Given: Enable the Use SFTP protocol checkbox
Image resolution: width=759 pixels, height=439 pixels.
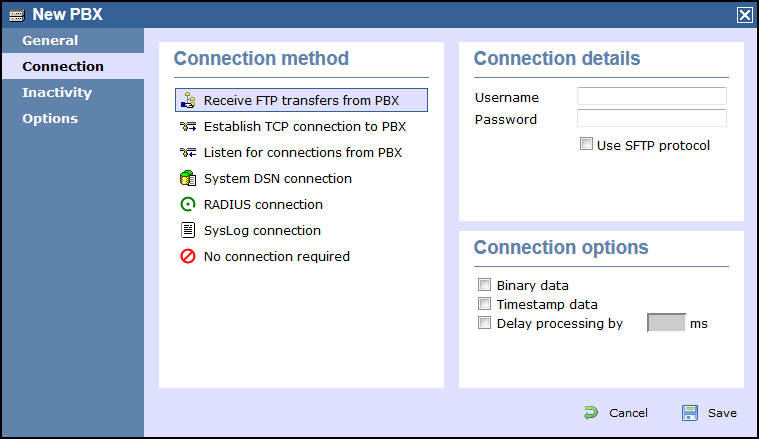Looking at the screenshot, I should 586,145.
